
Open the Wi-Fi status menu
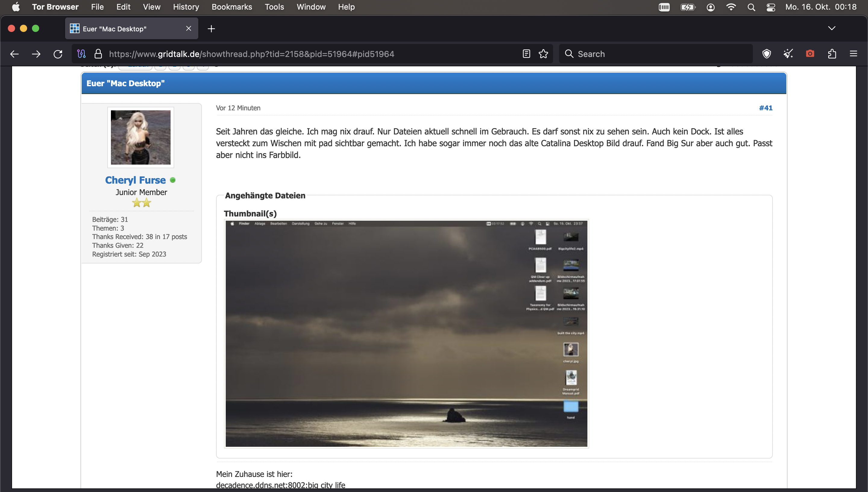pos(731,7)
